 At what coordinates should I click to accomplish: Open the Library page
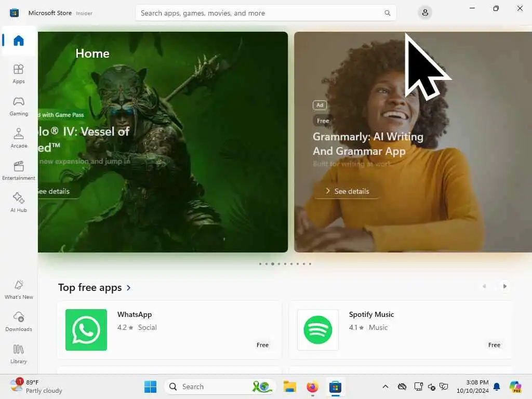pos(19,354)
